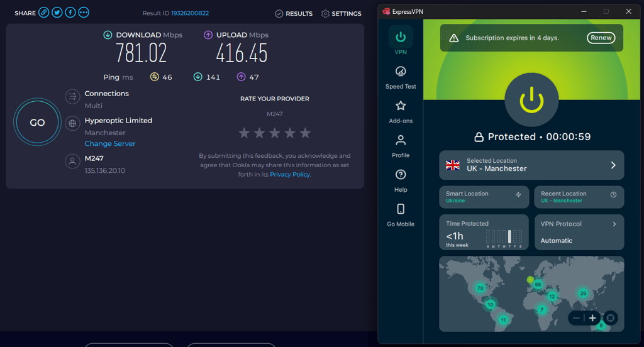Click map cluster 68 in Europe

(x=538, y=284)
